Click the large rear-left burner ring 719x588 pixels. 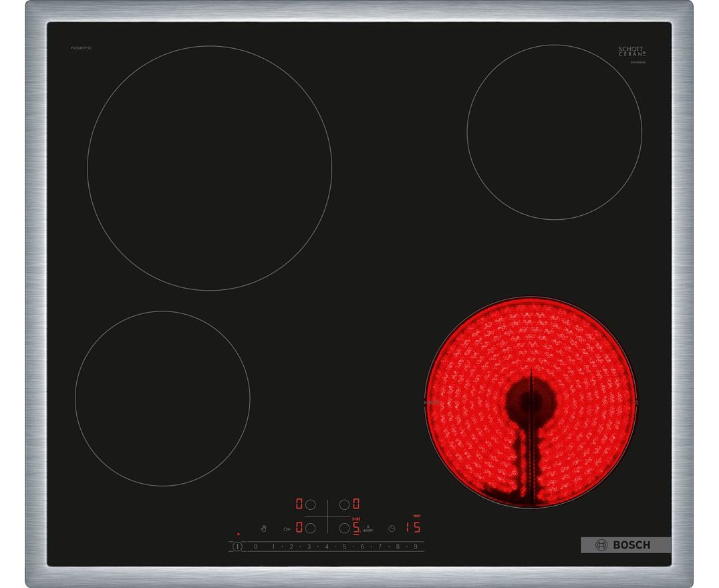(x=209, y=168)
